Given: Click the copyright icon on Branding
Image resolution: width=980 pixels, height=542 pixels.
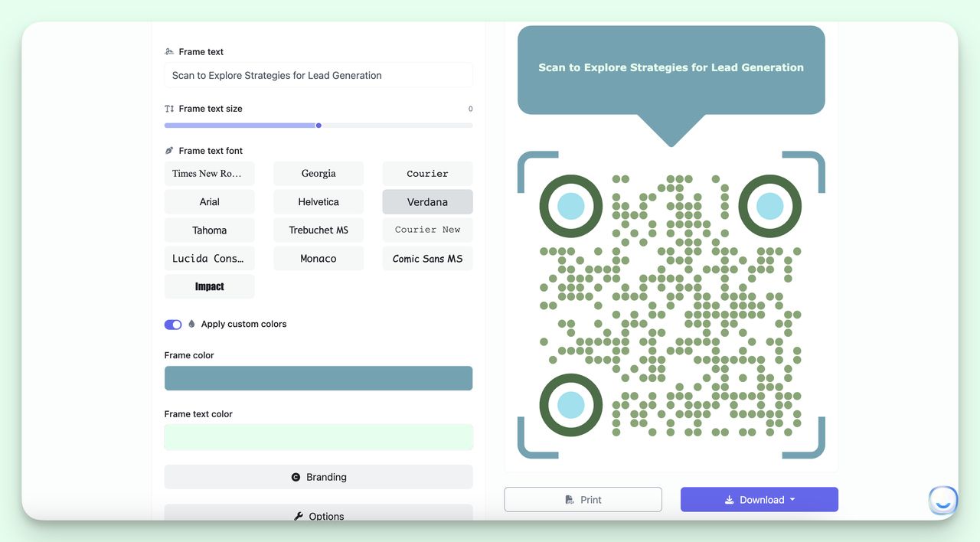Looking at the screenshot, I should tap(296, 477).
